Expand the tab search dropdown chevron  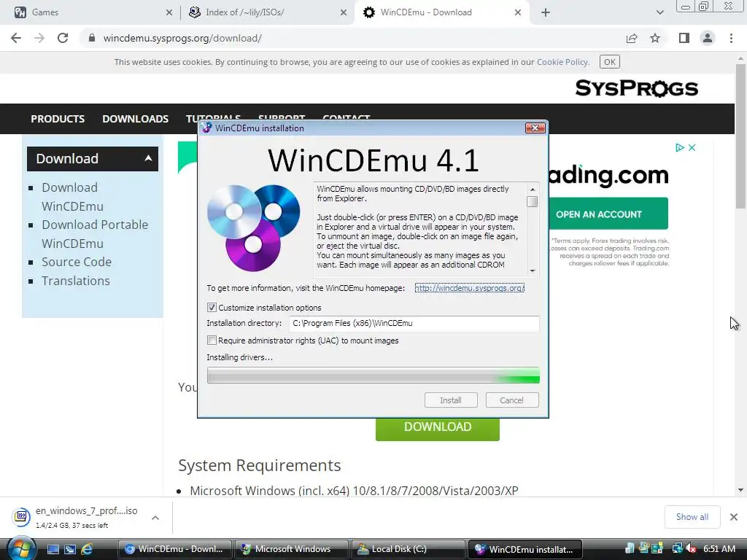[659, 12]
